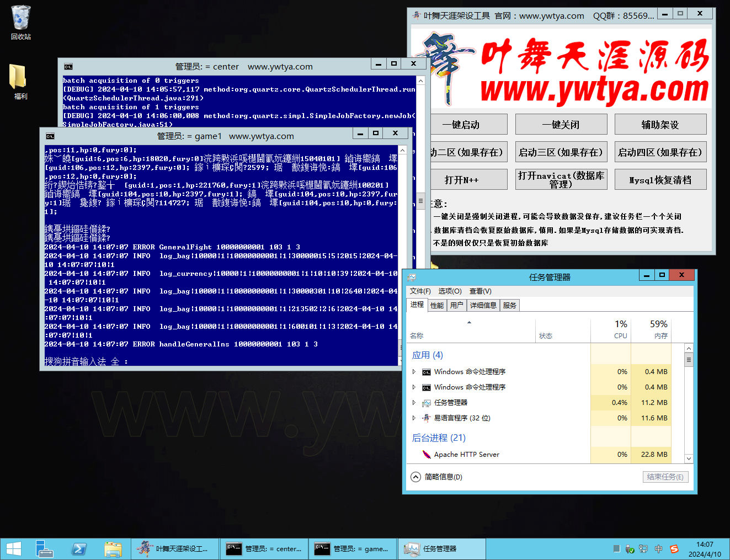Switch to 服务 tab
The height and width of the screenshot is (560, 730).
[510, 305]
